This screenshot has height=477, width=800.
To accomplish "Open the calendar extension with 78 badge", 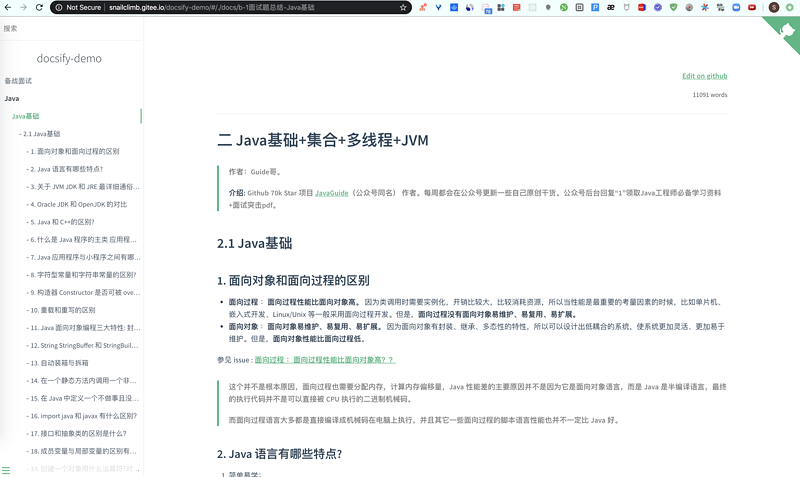I will pyautogui.click(x=486, y=8).
